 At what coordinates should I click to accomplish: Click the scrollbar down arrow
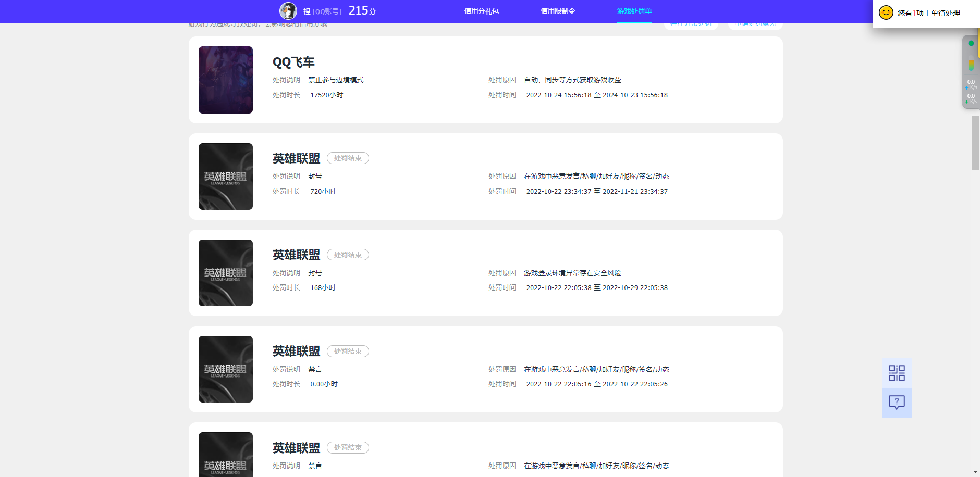pos(975,472)
